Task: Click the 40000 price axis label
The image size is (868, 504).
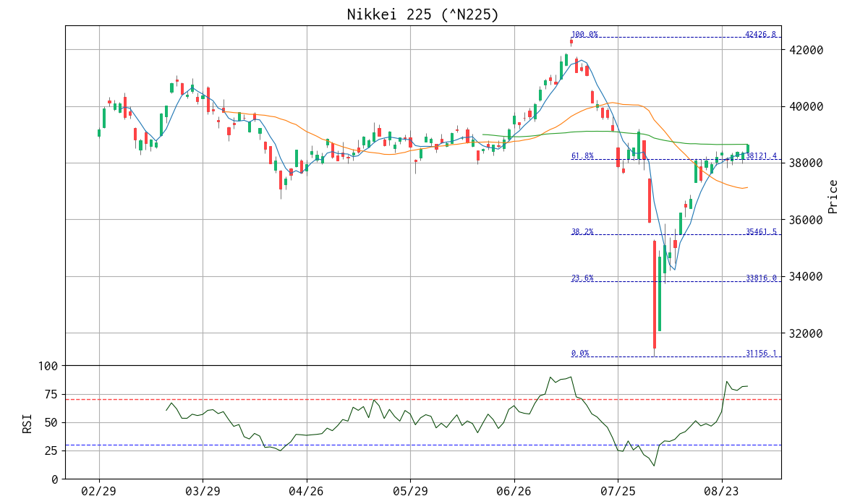Action: tap(805, 106)
